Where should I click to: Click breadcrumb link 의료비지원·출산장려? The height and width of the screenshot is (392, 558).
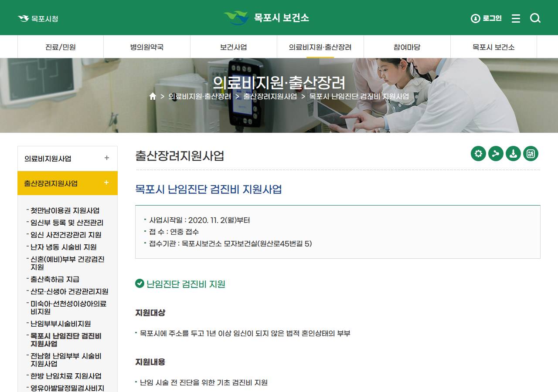200,96
